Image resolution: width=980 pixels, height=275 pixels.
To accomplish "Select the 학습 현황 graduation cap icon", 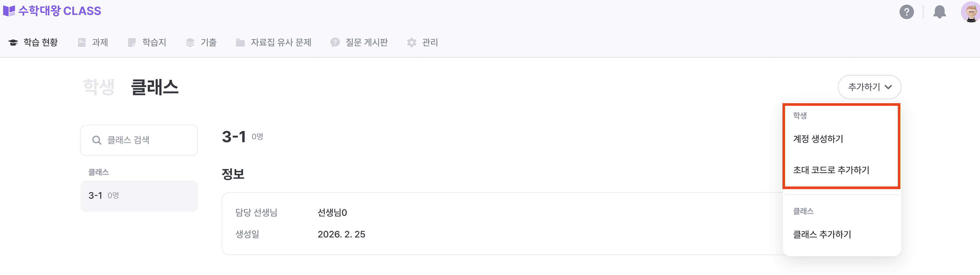I will 13,42.
